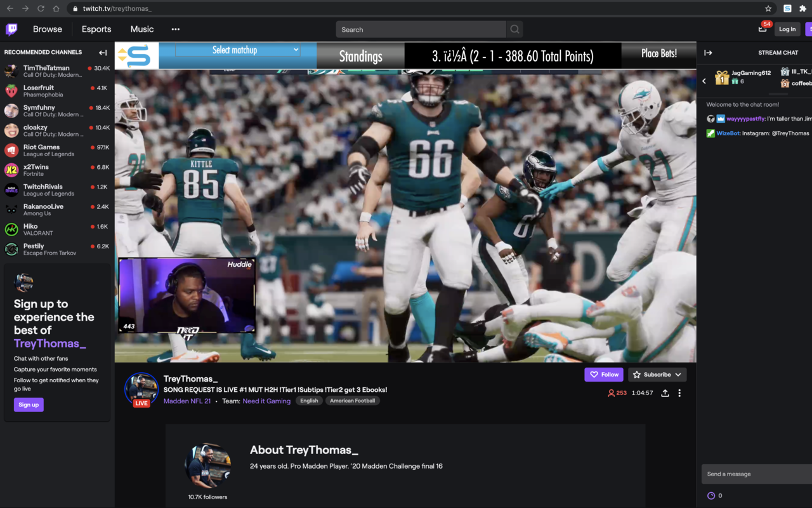Click the channel points icon in chat
This screenshot has width=812, height=508.
point(711,495)
